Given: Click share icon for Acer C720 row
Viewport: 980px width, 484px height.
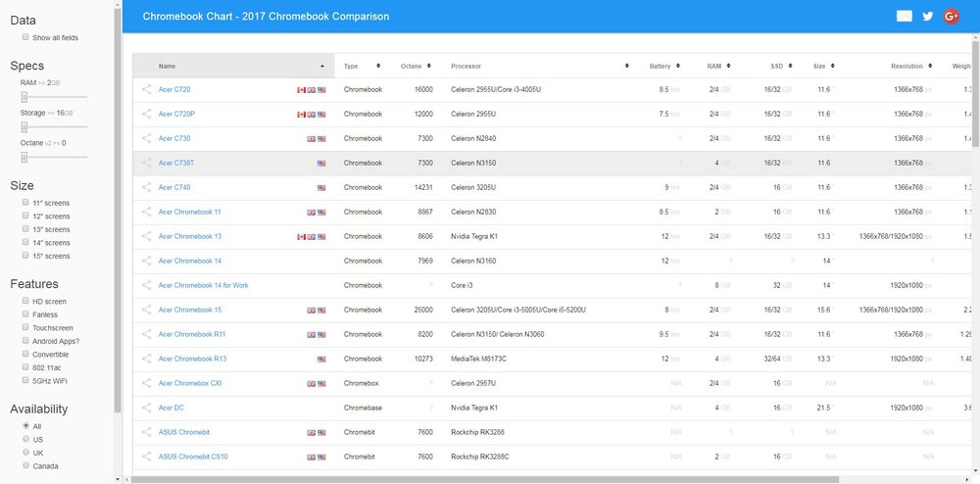Looking at the screenshot, I should tap(146, 89).
